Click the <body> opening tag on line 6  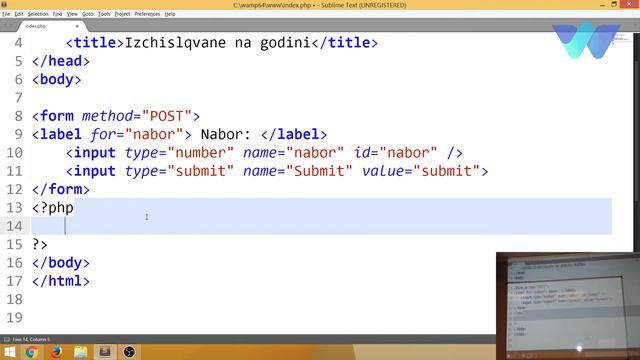[57, 79]
